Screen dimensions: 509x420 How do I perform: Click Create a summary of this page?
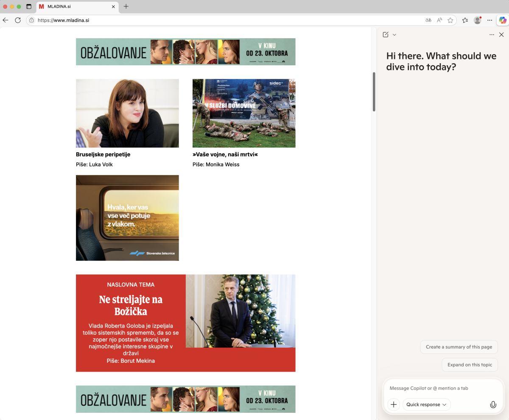(459, 347)
